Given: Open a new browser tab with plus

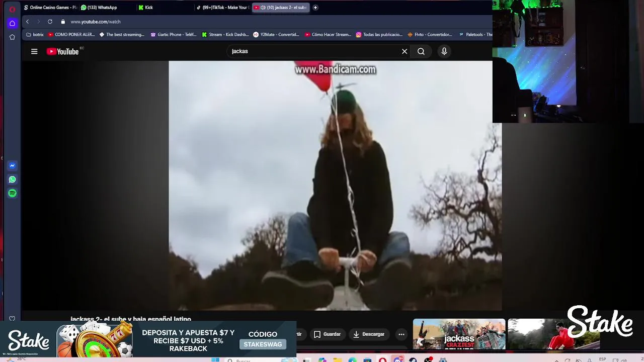Looking at the screenshot, I should pyautogui.click(x=315, y=8).
